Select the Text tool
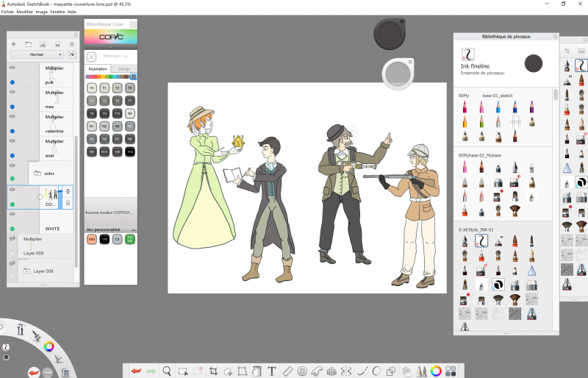Viewport: 588px width, 378px height. click(271, 371)
